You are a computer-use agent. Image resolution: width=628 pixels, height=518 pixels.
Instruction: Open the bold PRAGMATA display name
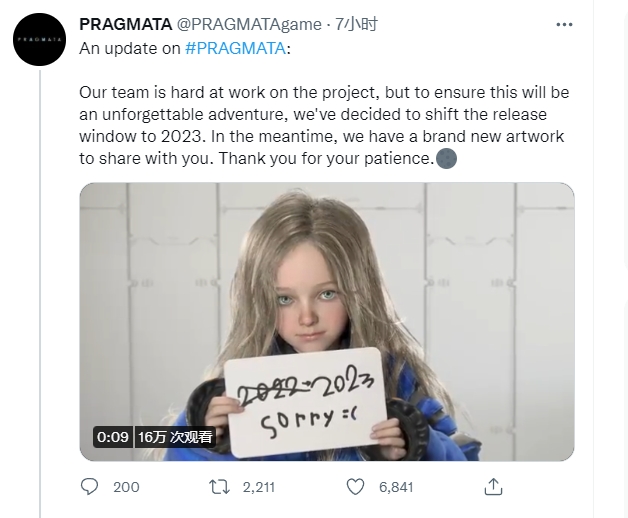[x=124, y=24]
